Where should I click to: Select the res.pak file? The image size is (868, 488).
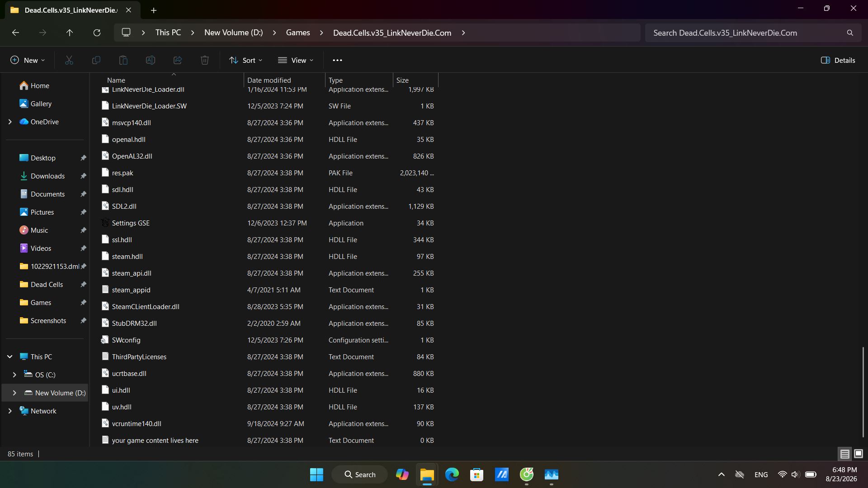(x=268, y=173)
